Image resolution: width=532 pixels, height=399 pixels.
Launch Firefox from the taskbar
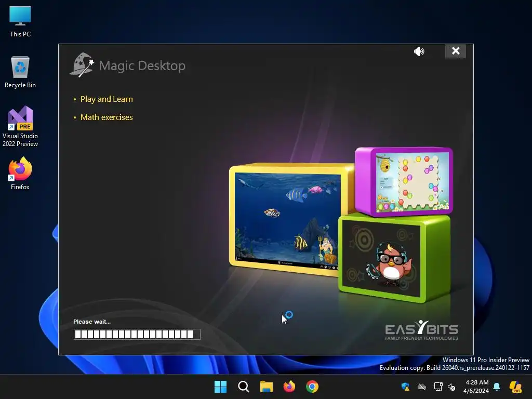289,387
